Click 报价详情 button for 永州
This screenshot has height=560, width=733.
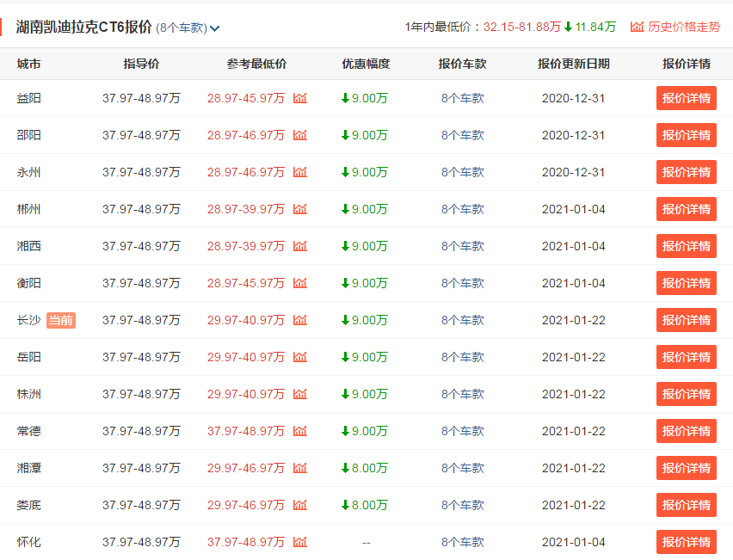pyautogui.click(x=687, y=172)
